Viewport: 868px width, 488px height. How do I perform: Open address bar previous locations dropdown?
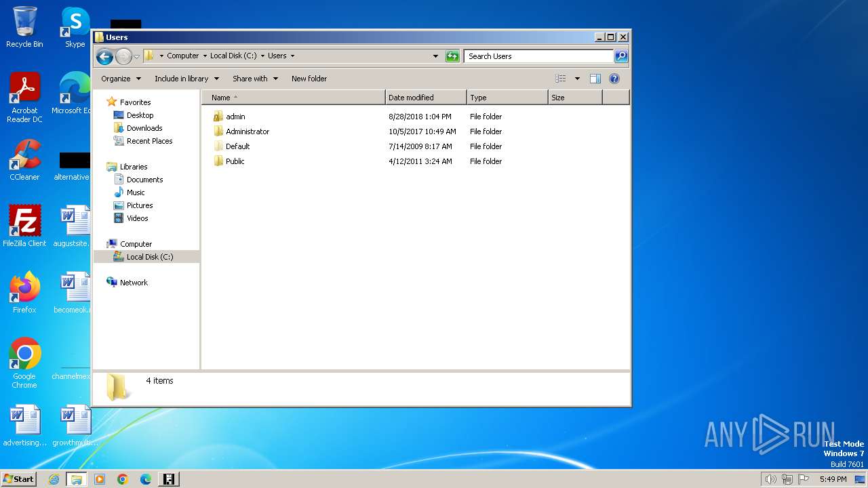(435, 56)
